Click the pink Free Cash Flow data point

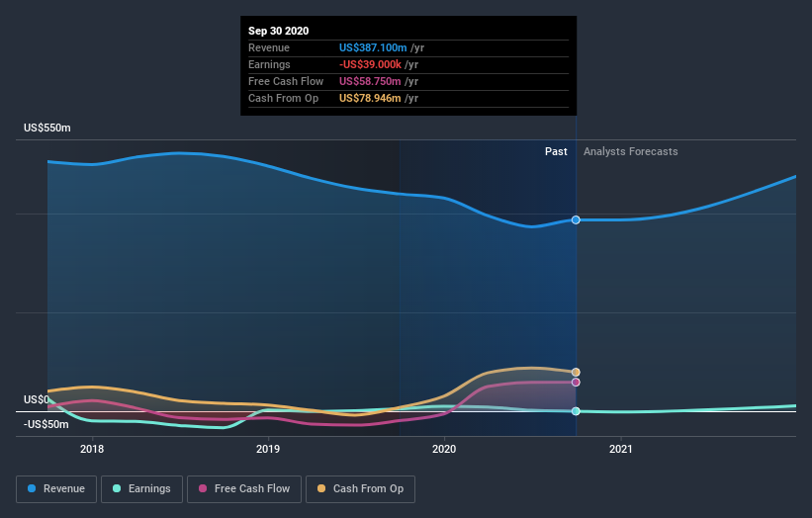click(x=576, y=383)
